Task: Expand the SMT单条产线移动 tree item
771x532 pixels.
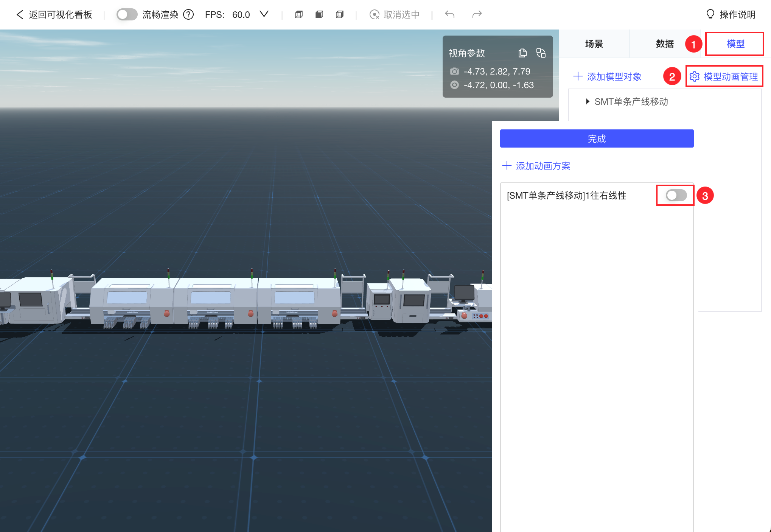Action: [588, 101]
